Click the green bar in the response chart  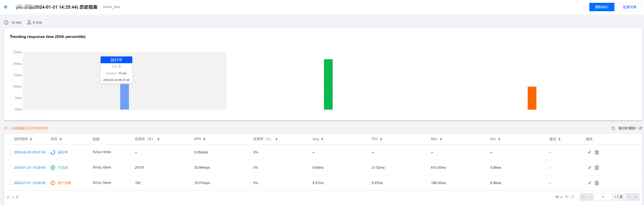[x=328, y=84]
